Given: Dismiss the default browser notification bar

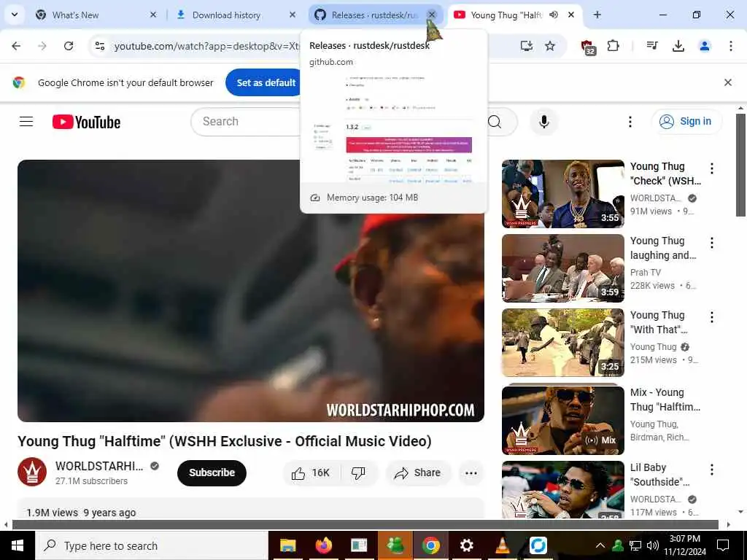Looking at the screenshot, I should 728,82.
